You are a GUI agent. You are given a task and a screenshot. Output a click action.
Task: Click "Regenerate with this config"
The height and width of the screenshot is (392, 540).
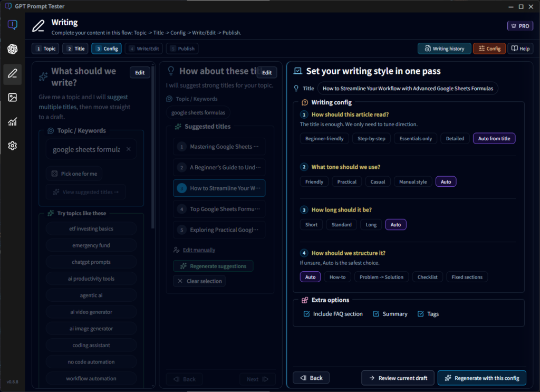[x=481, y=378]
